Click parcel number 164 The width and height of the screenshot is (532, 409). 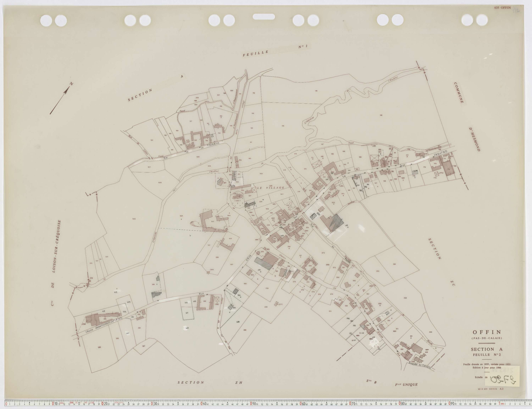pos(283,126)
